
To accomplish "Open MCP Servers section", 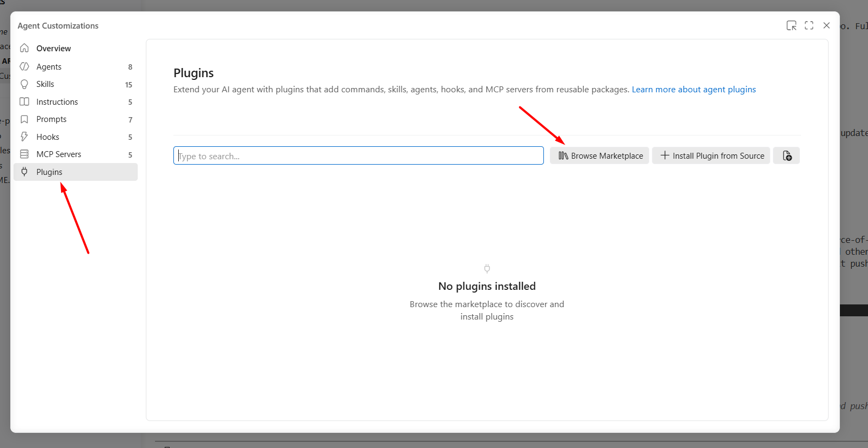I will pyautogui.click(x=76, y=154).
